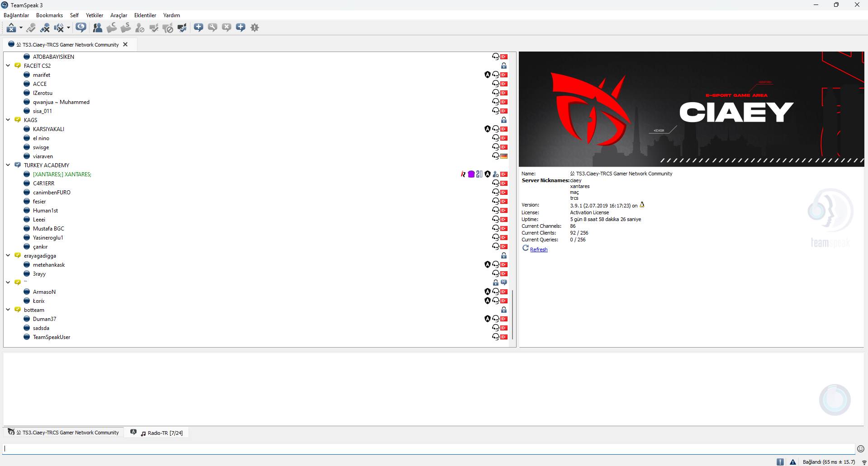Screen dimensions: 868x466
Task: Click the connection signal icon in status bar
Action: click(x=864, y=462)
